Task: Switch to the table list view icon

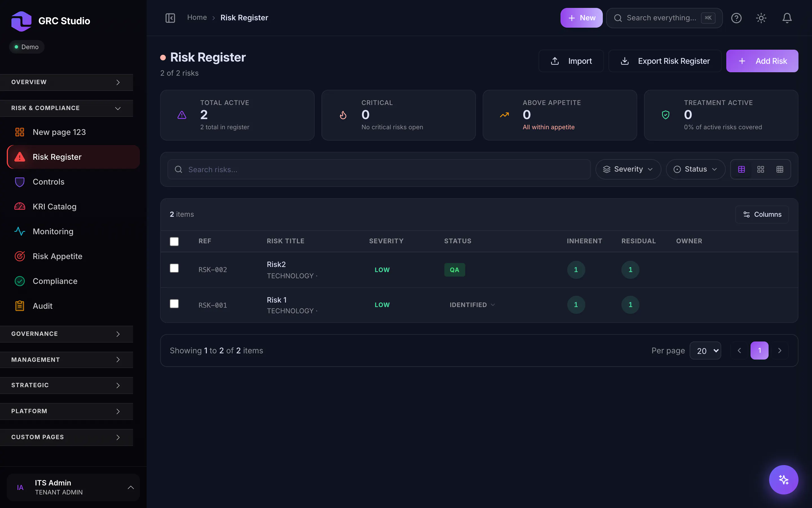Action: click(741, 169)
